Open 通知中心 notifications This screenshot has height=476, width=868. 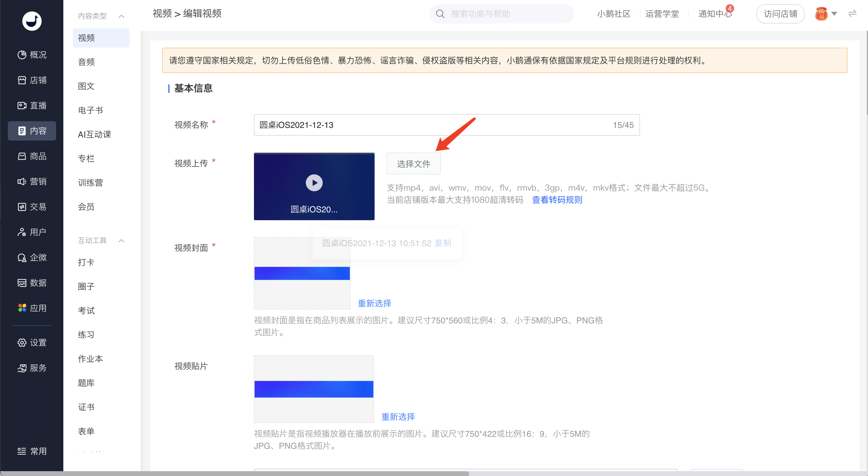715,14
